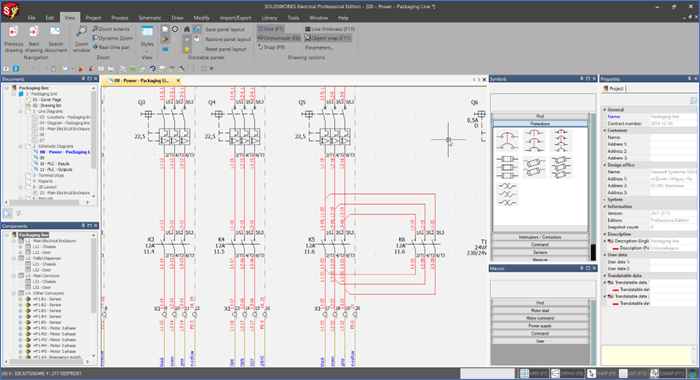Collapse L3 - Main Conveyor node
700x380 pixels.
pos(14,276)
